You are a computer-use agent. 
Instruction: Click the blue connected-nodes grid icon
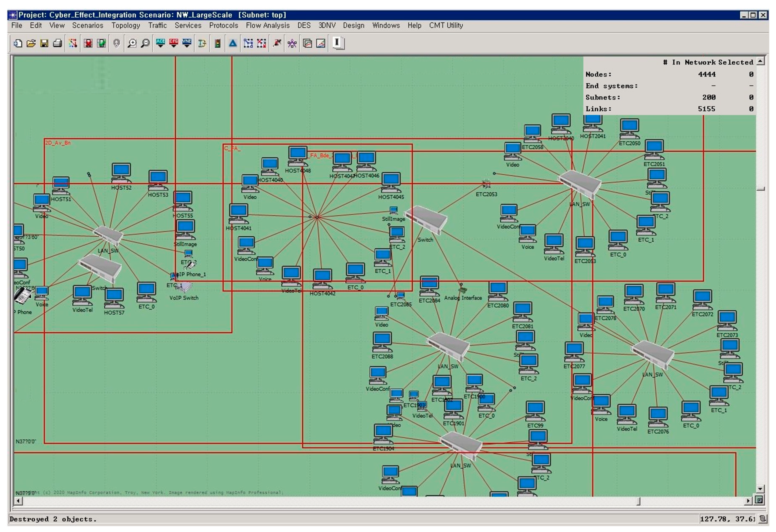click(x=248, y=43)
